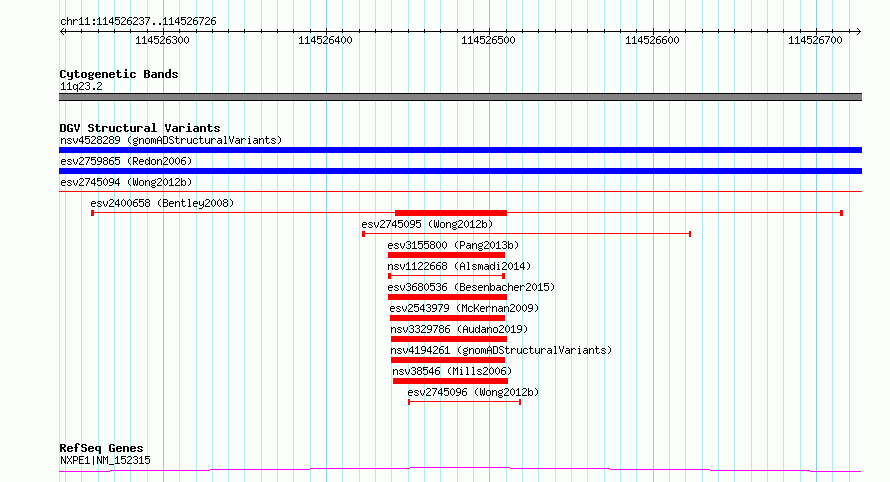Click the red bar for esv2543979
The width and height of the screenshot is (890, 482).
point(447,318)
